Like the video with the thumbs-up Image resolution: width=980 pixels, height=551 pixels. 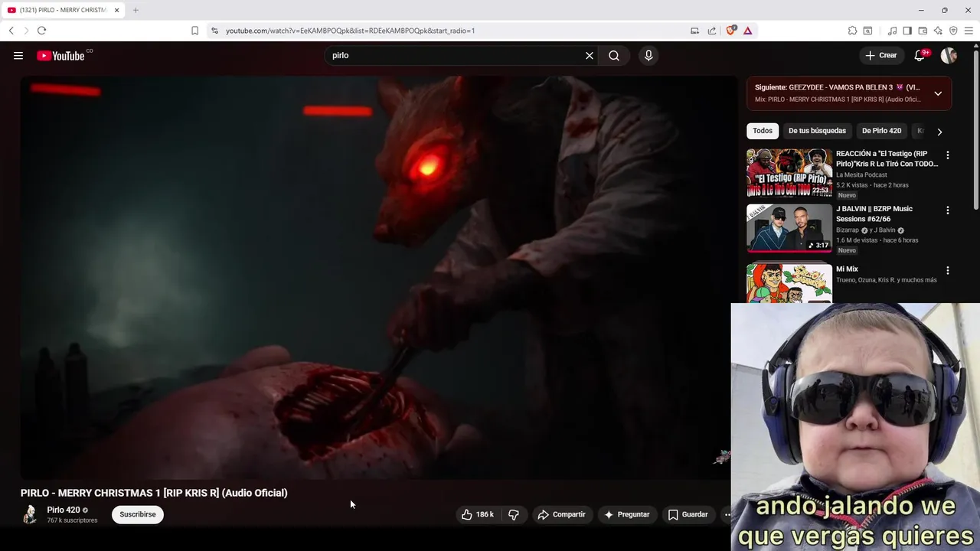pyautogui.click(x=479, y=514)
